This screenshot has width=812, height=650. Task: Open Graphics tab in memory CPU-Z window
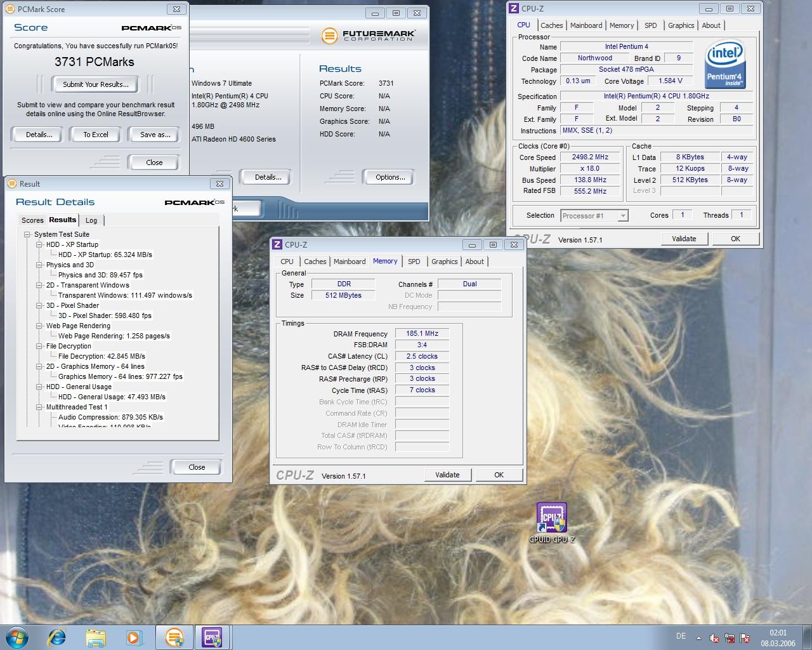click(x=445, y=262)
